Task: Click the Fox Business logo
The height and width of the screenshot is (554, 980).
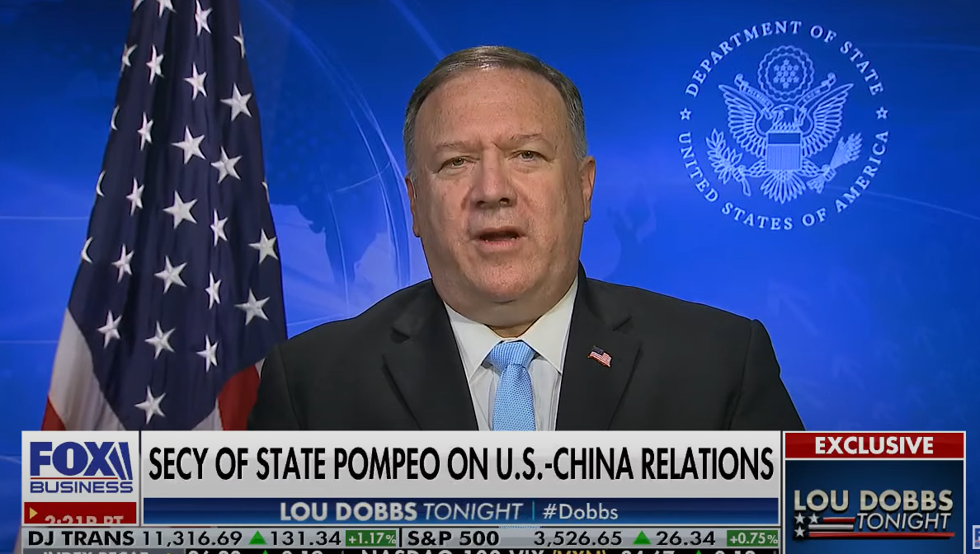Action: [81, 467]
